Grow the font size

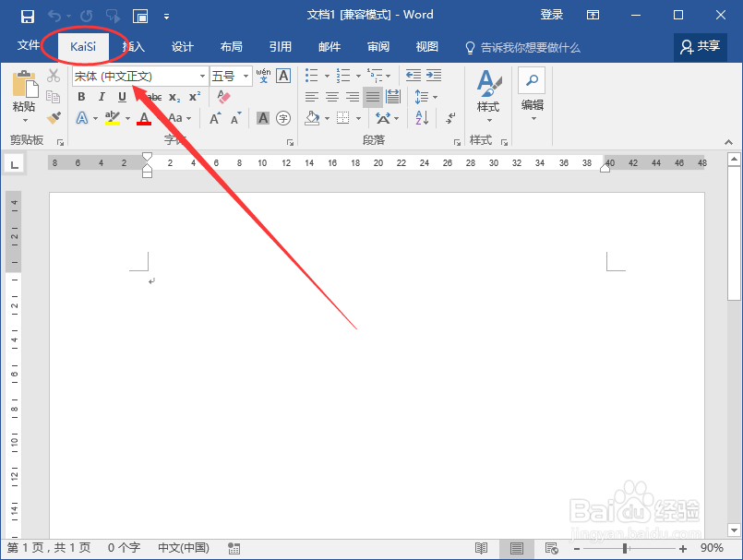216,118
